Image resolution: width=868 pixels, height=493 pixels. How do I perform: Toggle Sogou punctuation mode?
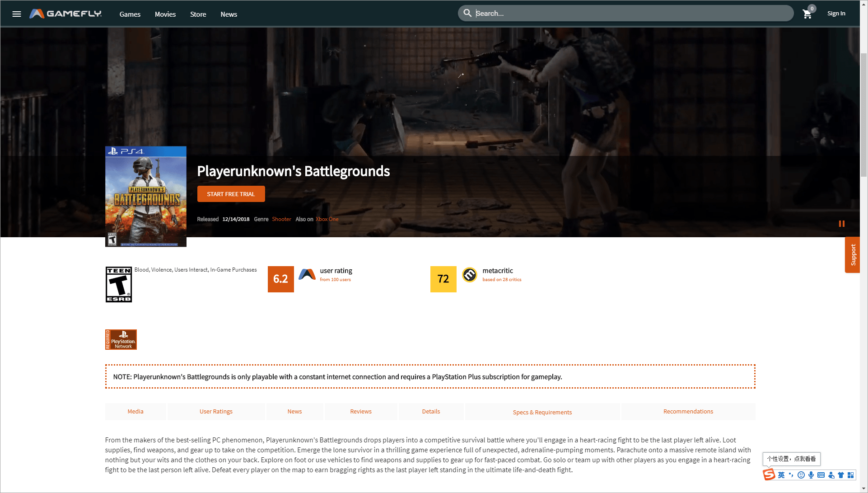(791, 475)
